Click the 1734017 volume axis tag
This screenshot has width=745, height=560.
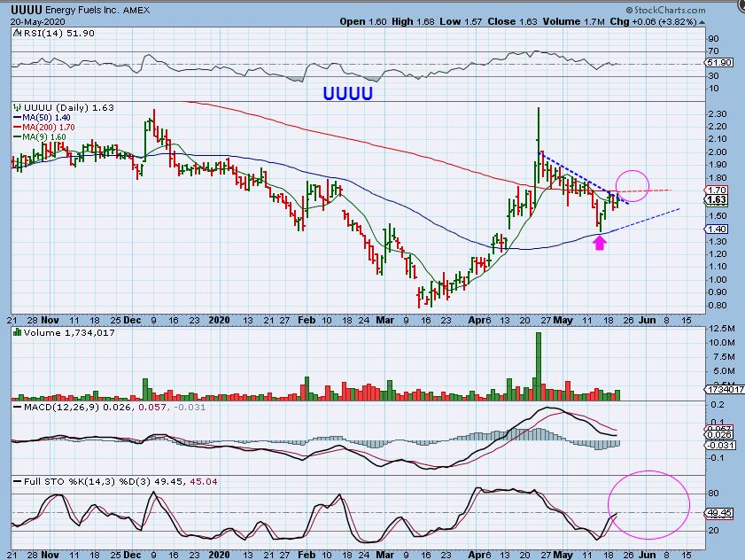point(724,389)
